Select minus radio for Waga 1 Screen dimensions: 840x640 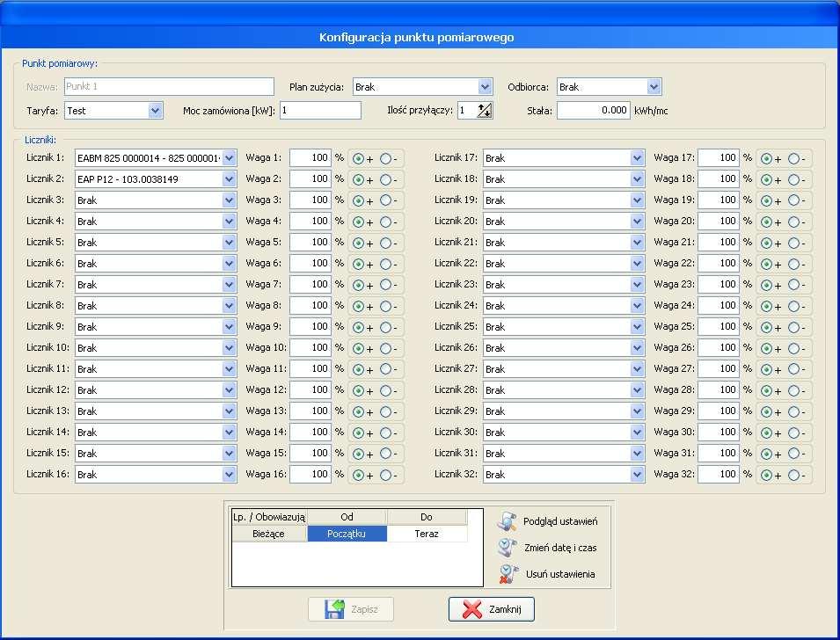pos(386,158)
